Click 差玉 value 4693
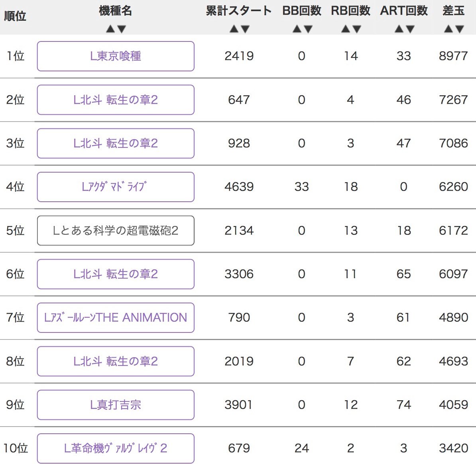The width and height of the screenshot is (476, 464). pyautogui.click(x=454, y=361)
